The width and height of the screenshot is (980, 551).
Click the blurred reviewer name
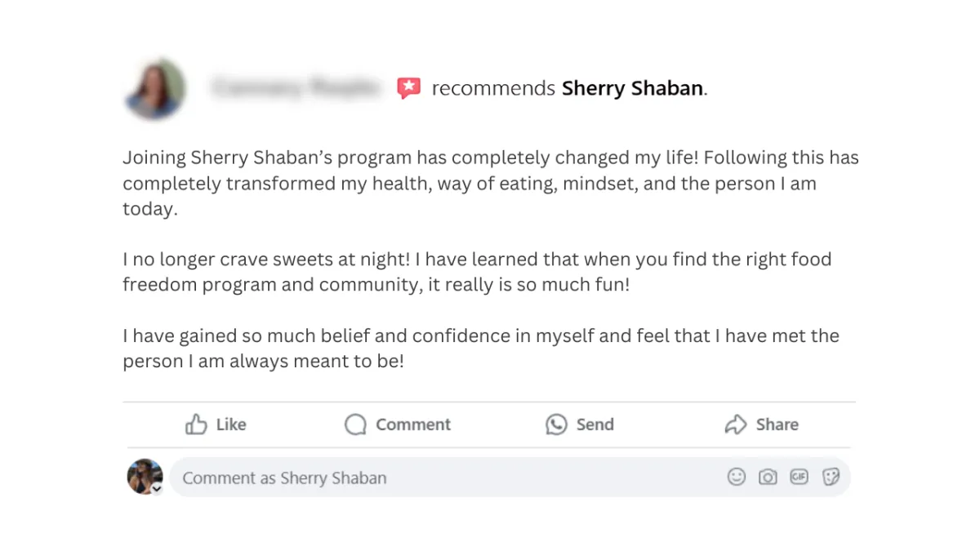tap(296, 87)
